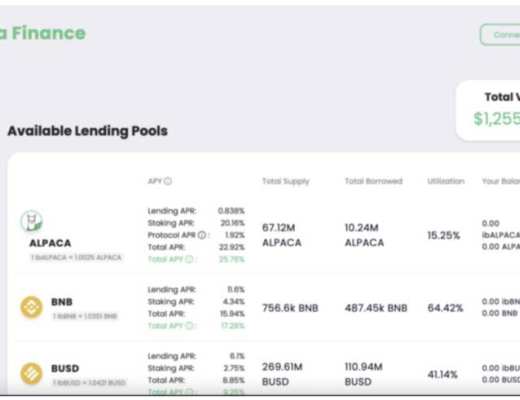Screen dimensions: 520x400
Task: Click the 110.94M BUSD borrowed value
Action: coord(364,374)
